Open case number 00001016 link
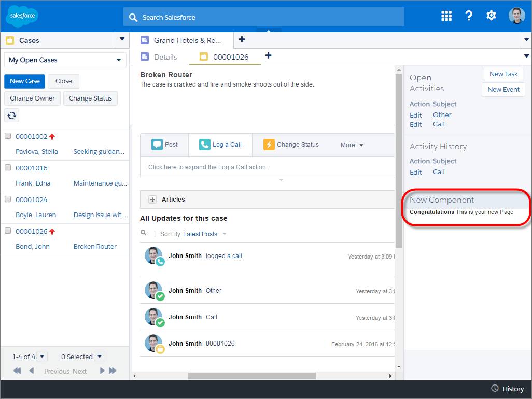Image resolution: width=532 pixels, height=399 pixels. 32,168
